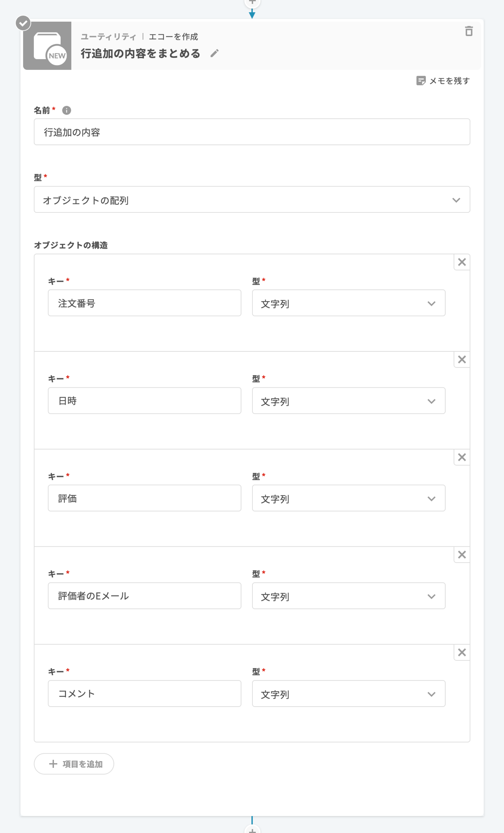Click the trash icon to delete this step
Viewport: 504px width, 833px height.
pyautogui.click(x=469, y=31)
